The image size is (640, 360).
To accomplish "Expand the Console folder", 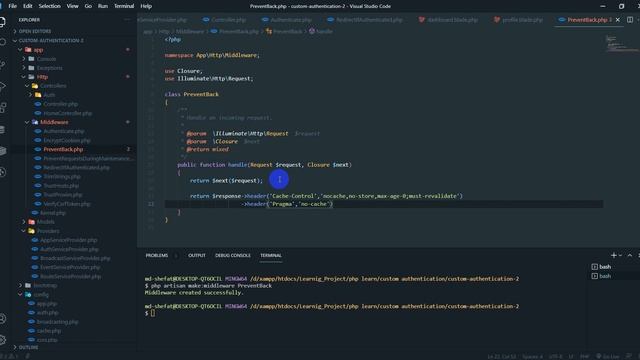I will (46, 59).
